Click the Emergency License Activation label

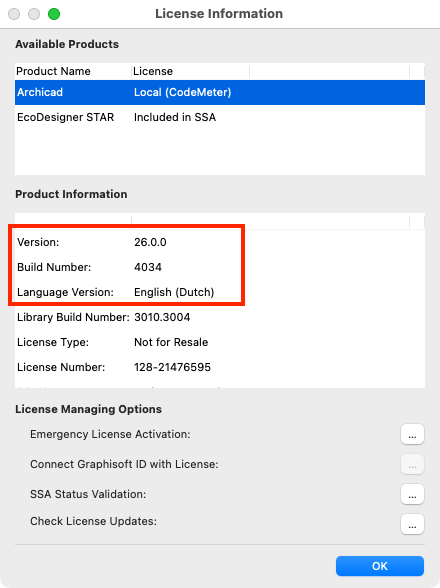click(x=110, y=434)
